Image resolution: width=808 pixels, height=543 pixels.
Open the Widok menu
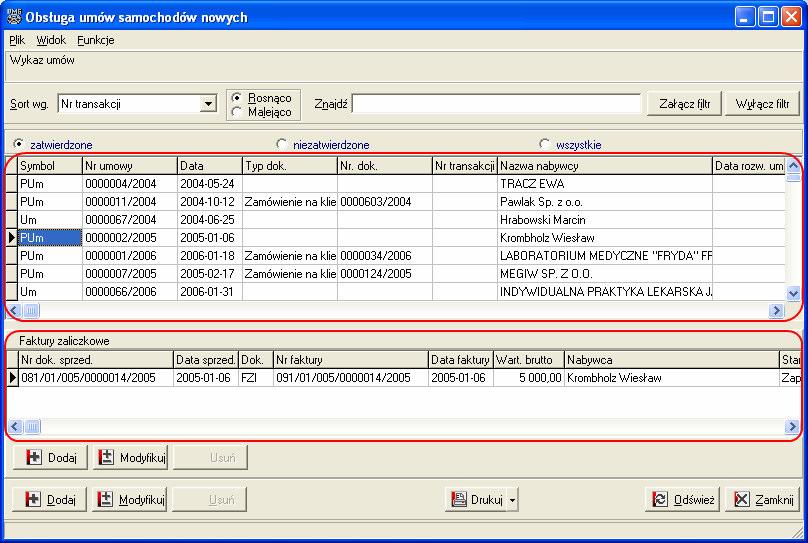(x=51, y=40)
